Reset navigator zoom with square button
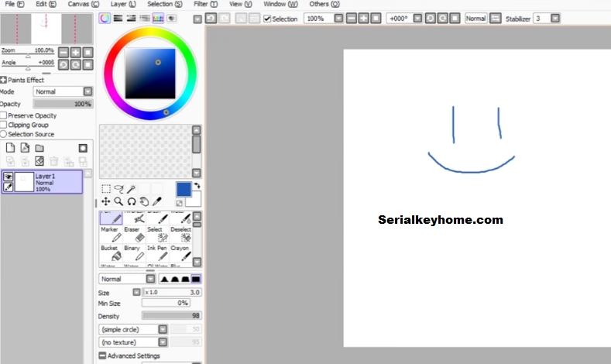The image size is (611, 364). pos(88,52)
